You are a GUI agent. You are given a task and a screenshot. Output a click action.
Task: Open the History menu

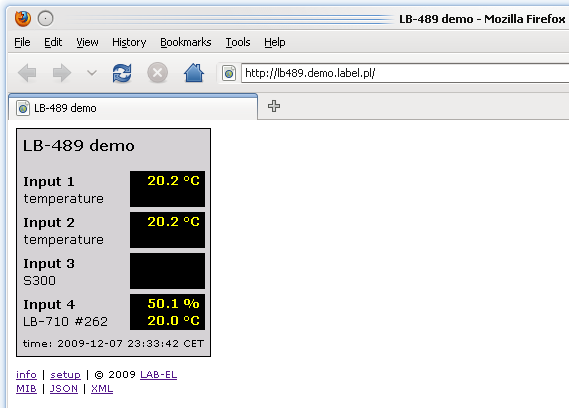point(129,42)
